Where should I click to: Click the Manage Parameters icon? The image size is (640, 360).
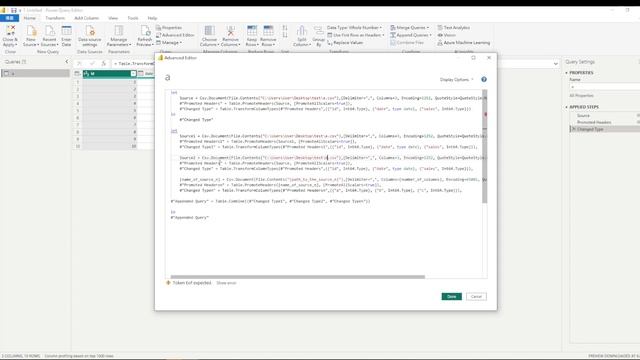(x=119, y=36)
